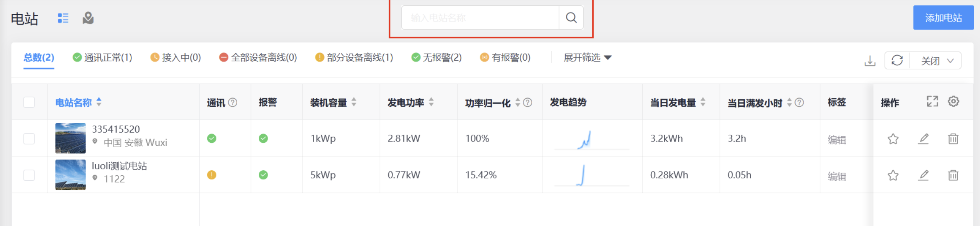Click thumbnail image of station 335415520

coord(71,138)
